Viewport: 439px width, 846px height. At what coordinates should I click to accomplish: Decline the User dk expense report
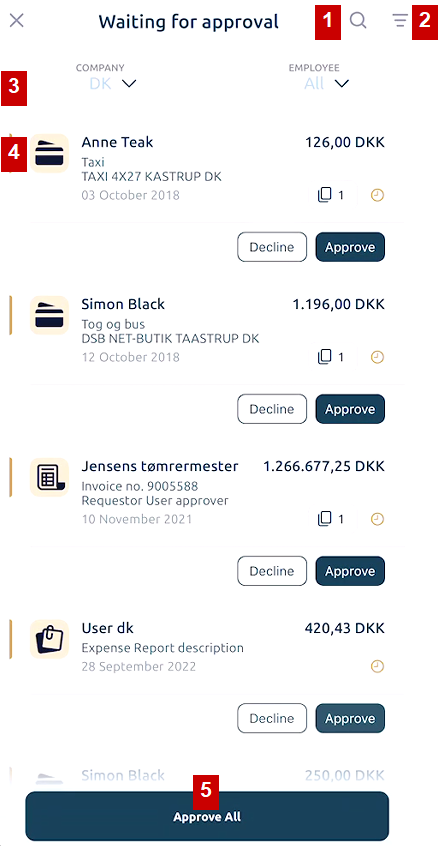click(272, 718)
